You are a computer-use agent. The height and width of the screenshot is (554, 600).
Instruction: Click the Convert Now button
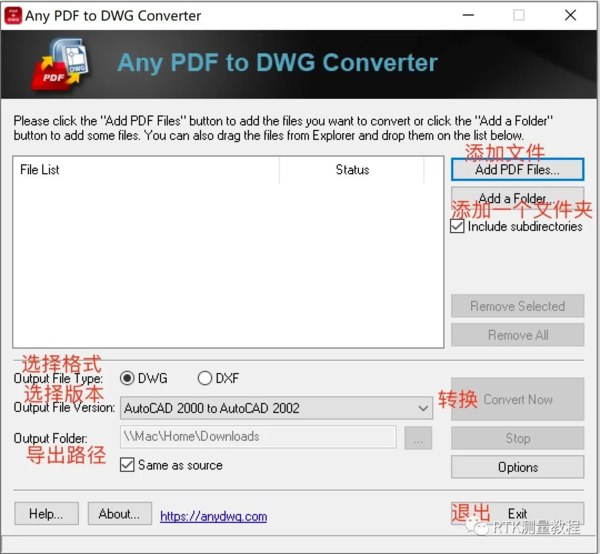pyautogui.click(x=517, y=399)
